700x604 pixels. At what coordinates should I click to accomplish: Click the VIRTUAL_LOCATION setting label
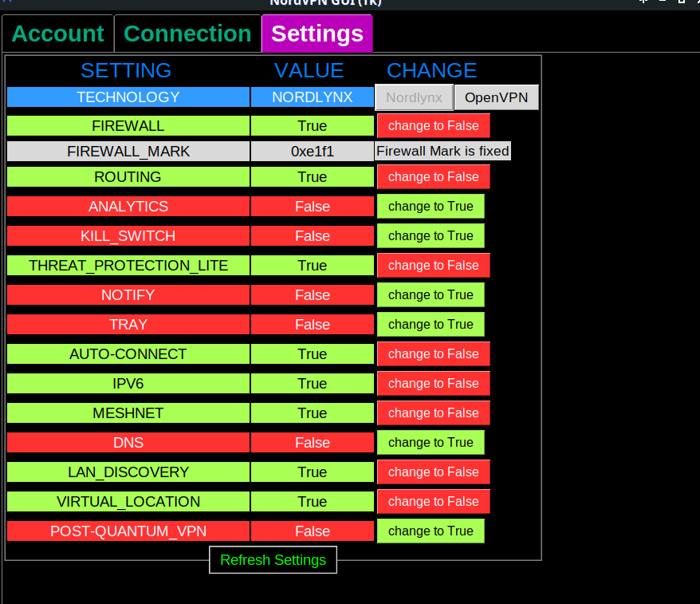pos(128,501)
